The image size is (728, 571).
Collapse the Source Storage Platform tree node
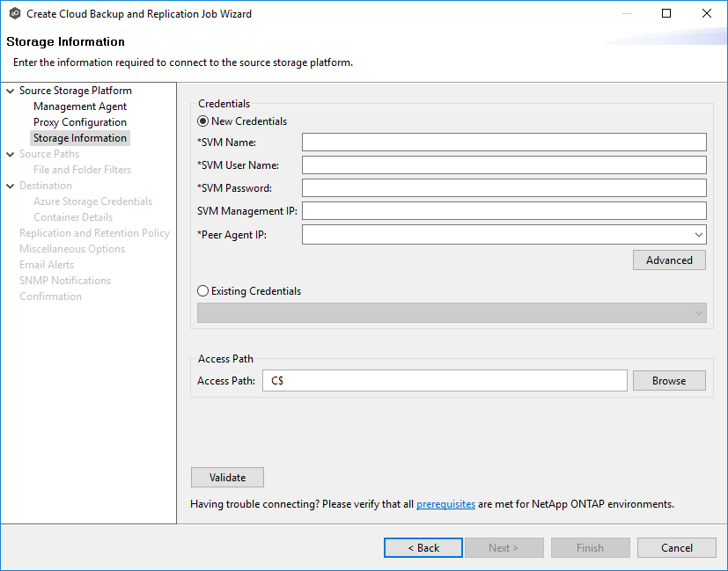[x=11, y=91]
